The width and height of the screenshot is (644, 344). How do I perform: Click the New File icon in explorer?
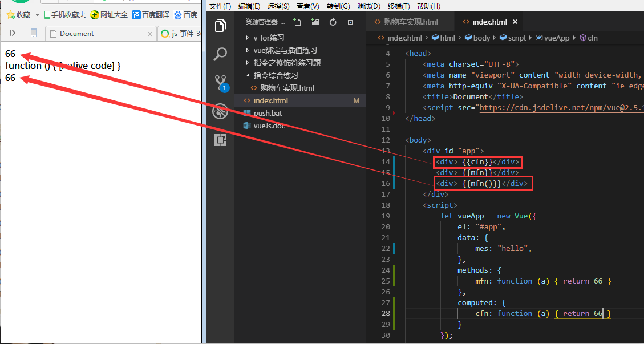pos(297,22)
